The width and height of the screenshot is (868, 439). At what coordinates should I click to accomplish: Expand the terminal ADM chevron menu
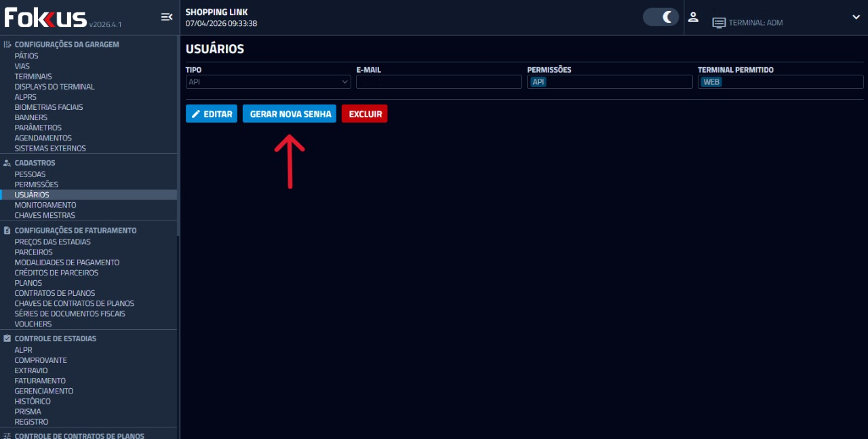[856, 17]
